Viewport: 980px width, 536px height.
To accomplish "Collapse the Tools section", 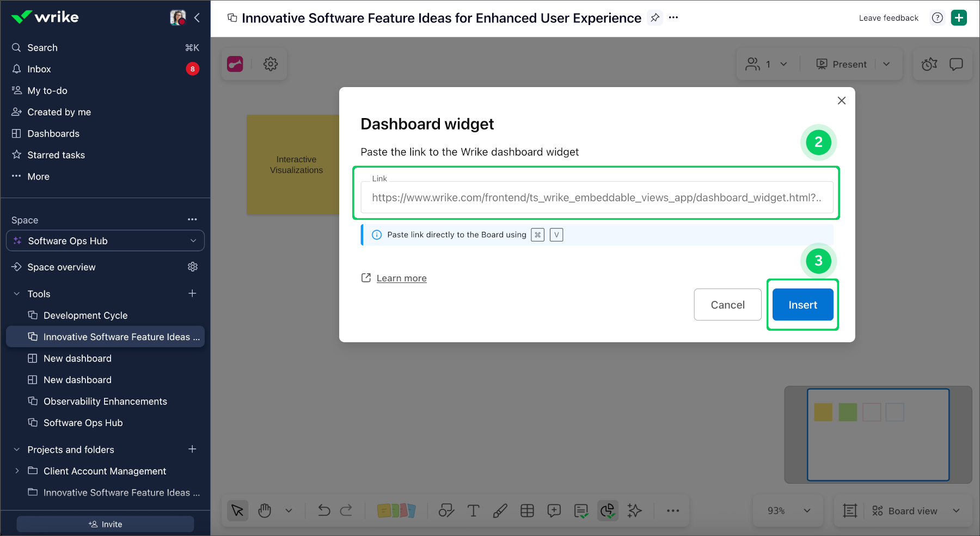I will pyautogui.click(x=16, y=294).
